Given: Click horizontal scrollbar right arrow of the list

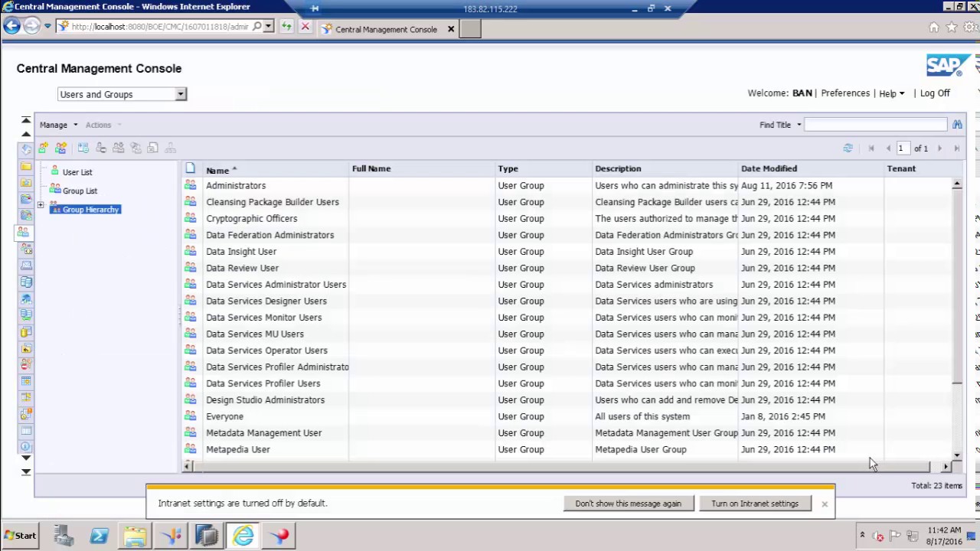Looking at the screenshot, I should (946, 466).
